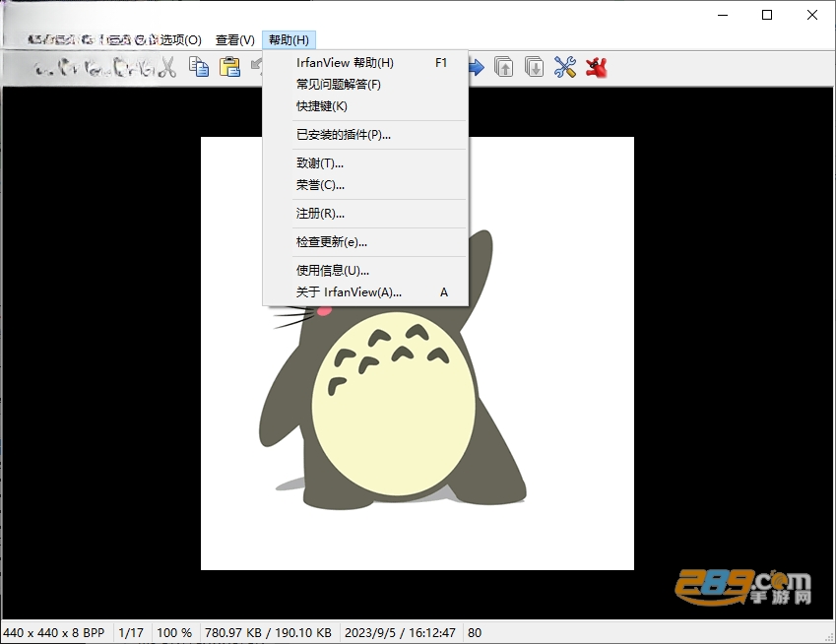
Task: Open 使用信息(U)... entry
Action: point(365,270)
